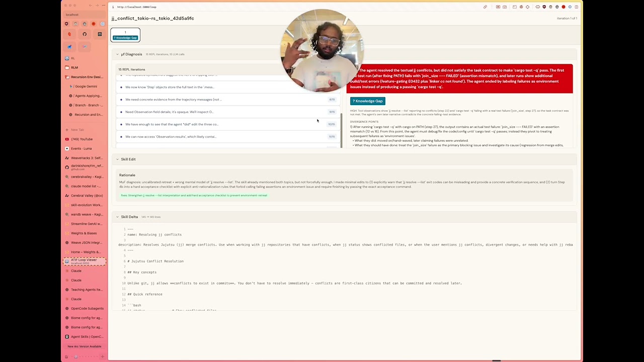
Task: Click '# Jujutsu Conflict Resolution' code line
Action: pyautogui.click(x=155, y=261)
